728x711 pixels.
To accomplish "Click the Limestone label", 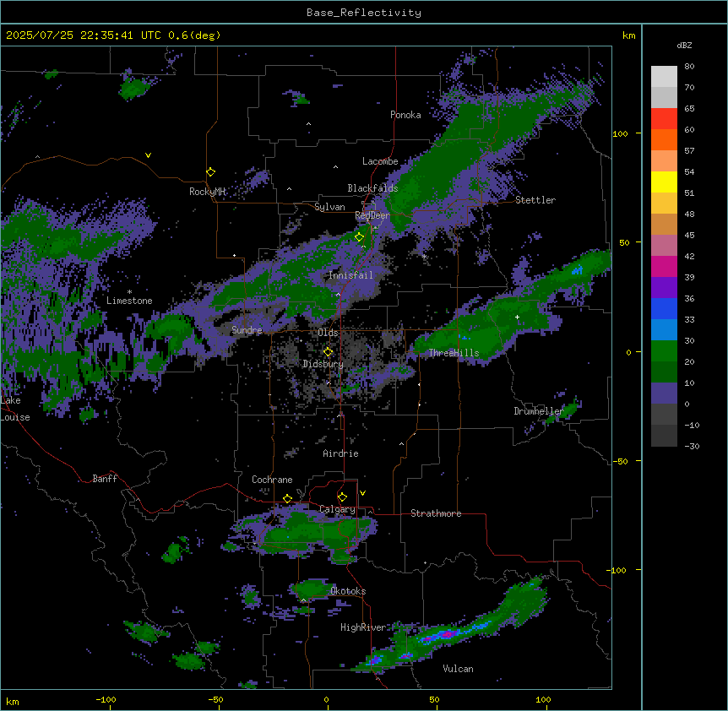I will [x=129, y=301].
